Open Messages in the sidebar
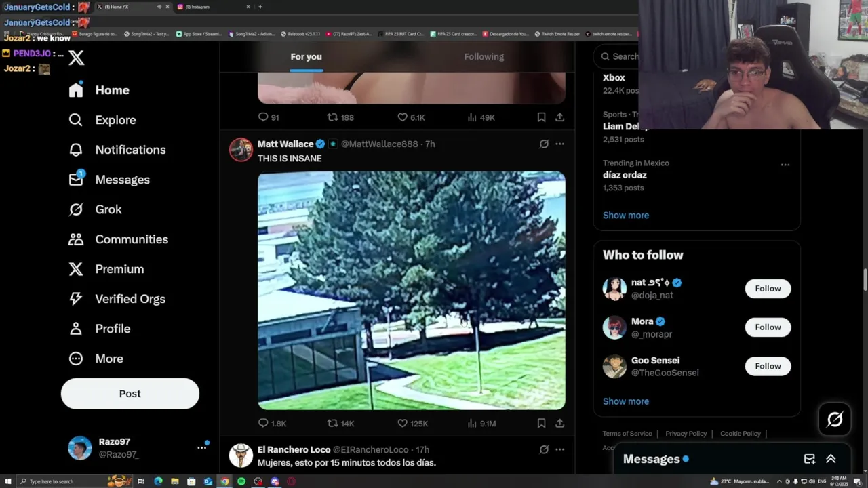The height and width of the screenshot is (488, 868). pyautogui.click(x=109, y=180)
